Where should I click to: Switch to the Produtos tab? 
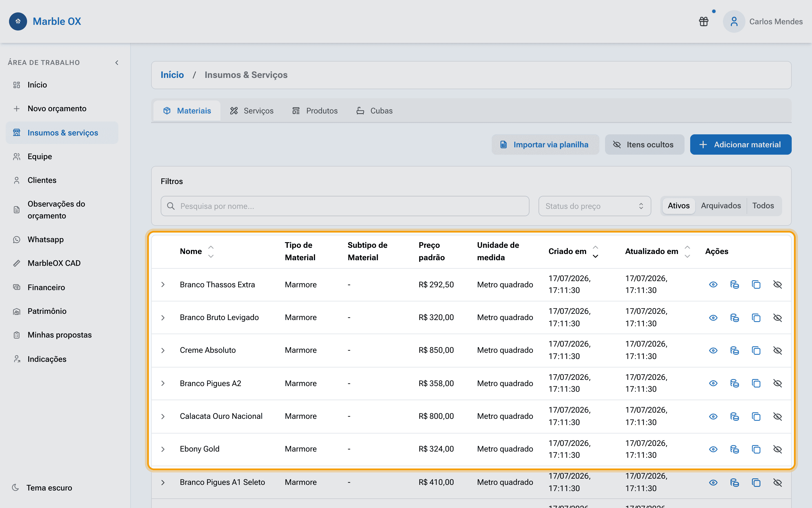pyautogui.click(x=315, y=111)
